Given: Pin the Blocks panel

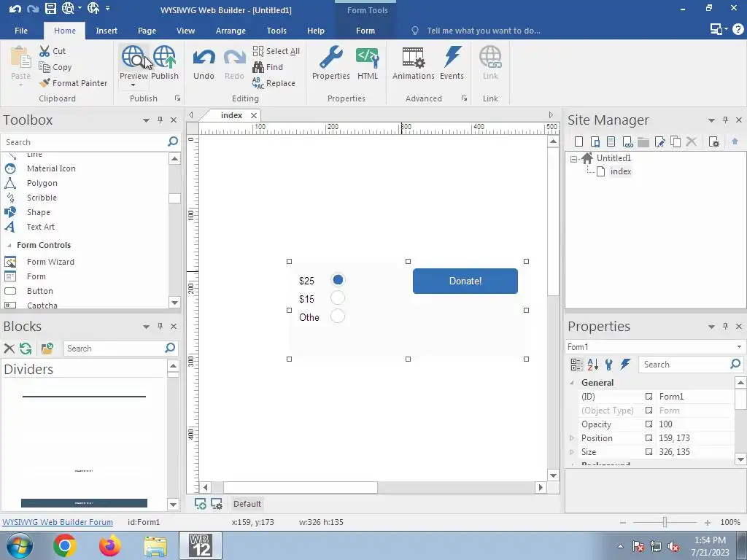Looking at the screenshot, I should [160, 326].
